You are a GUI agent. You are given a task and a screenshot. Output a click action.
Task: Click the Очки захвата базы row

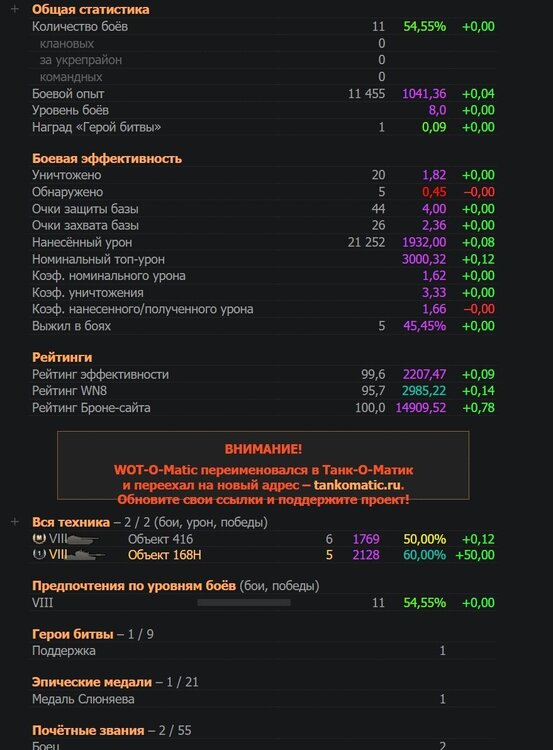(x=263, y=225)
